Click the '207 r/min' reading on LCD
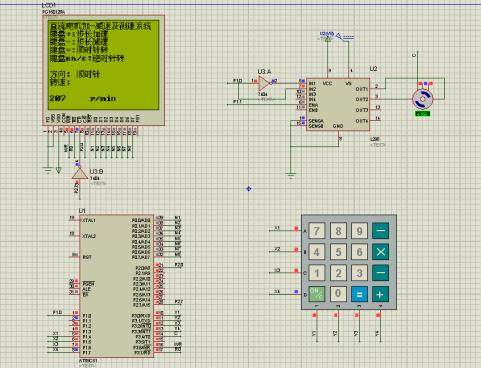The image size is (481, 369). 82,98
